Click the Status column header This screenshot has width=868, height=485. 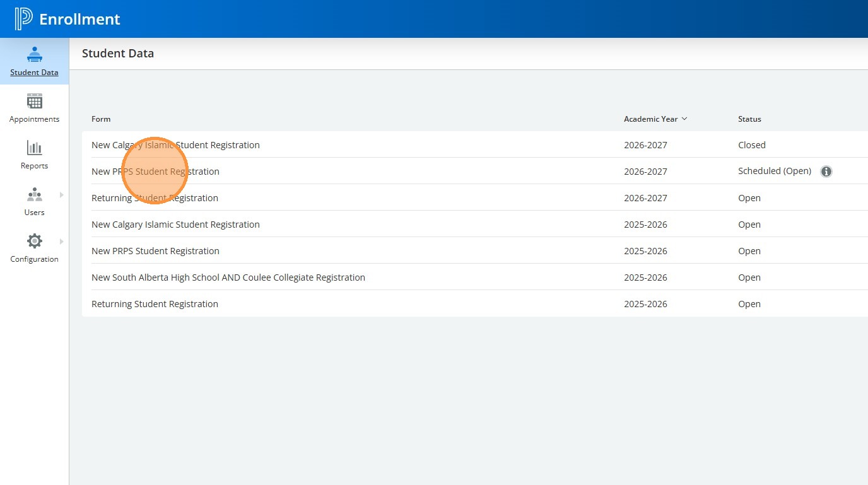(749, 119)
